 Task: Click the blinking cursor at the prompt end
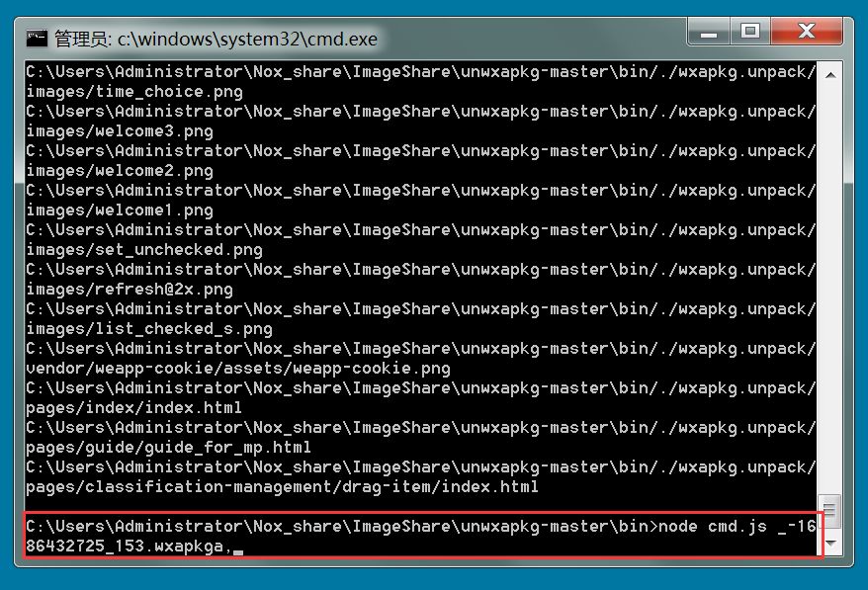tap(238, 551)
